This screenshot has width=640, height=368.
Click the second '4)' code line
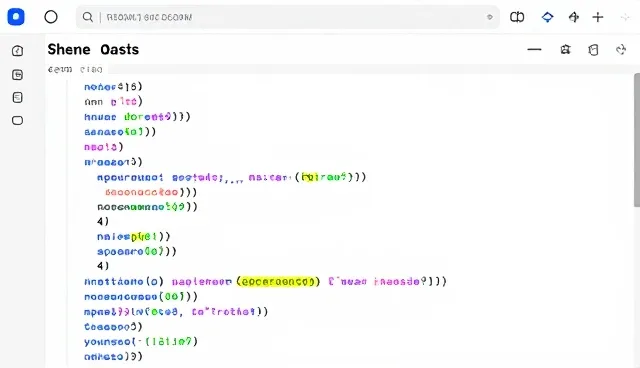click(103, 266)
